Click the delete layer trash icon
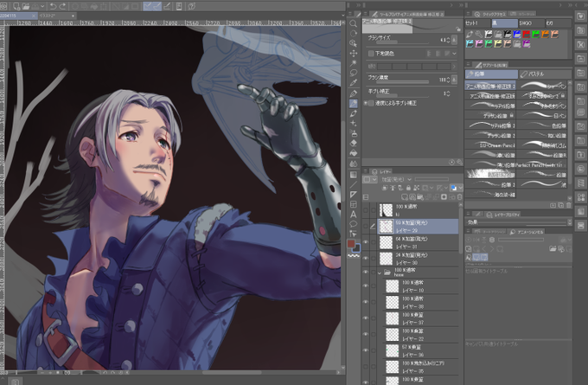This screenshot has height=385, width=588. coord(459,197)
